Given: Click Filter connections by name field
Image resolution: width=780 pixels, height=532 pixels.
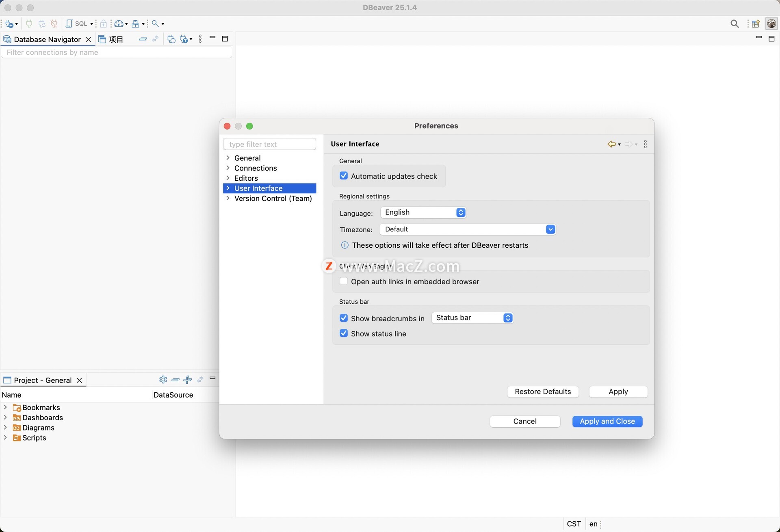Looking at the screenshot, I should 117,52.
